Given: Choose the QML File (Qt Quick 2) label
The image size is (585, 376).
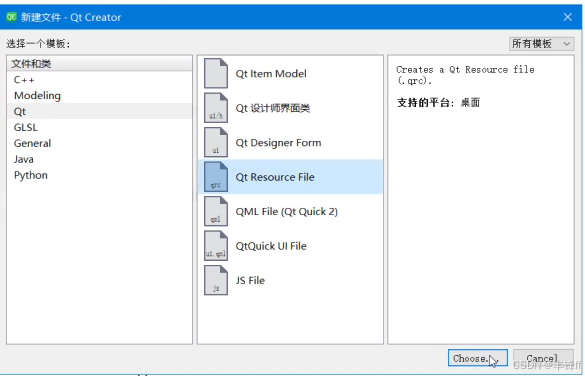Looking at the screenshot, I should tap(287, 212).
